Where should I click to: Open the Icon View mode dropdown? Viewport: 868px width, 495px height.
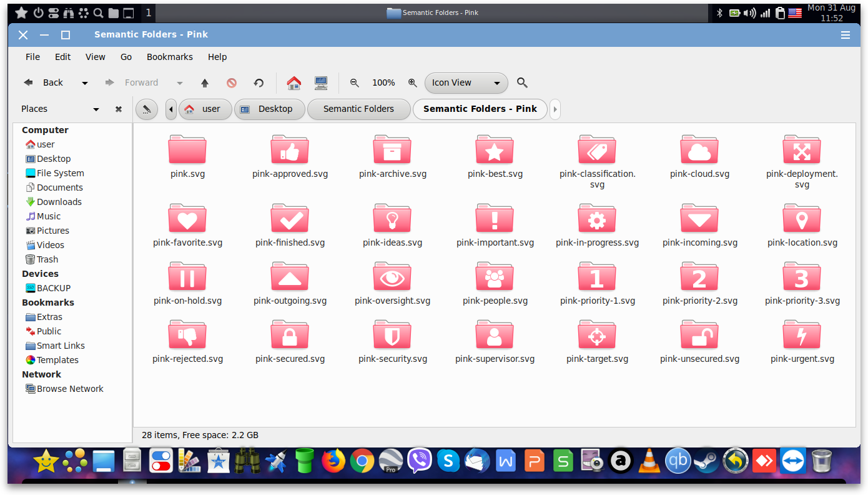click(466, 82)
